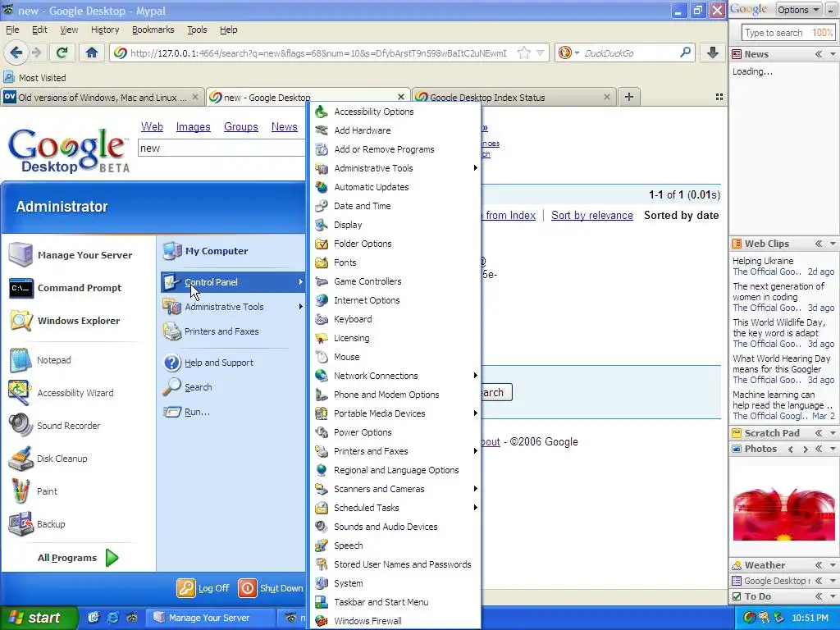Open All Programs menu
This screenshot has height=630, width=840.
[78, 558]
